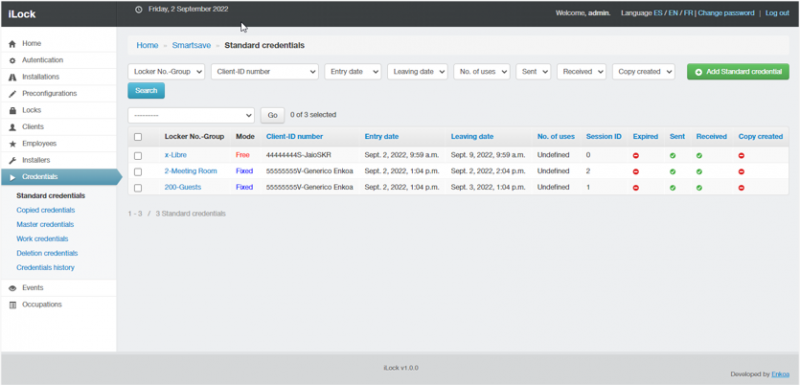This screenshot has width=800, height=385.
Task: Click the Go button
Action: click(x=272, y=115)
